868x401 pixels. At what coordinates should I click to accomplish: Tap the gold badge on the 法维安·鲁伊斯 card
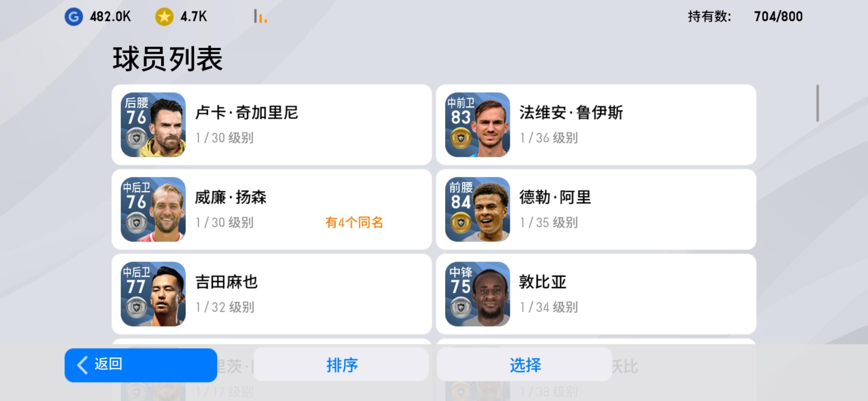pos(460,138)
